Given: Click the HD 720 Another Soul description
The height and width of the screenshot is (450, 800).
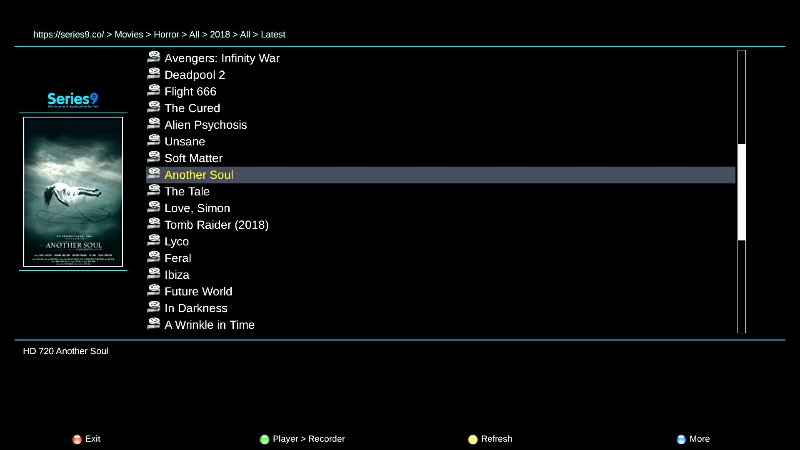Looking at the screenshot, I should [x=66, y=351].
